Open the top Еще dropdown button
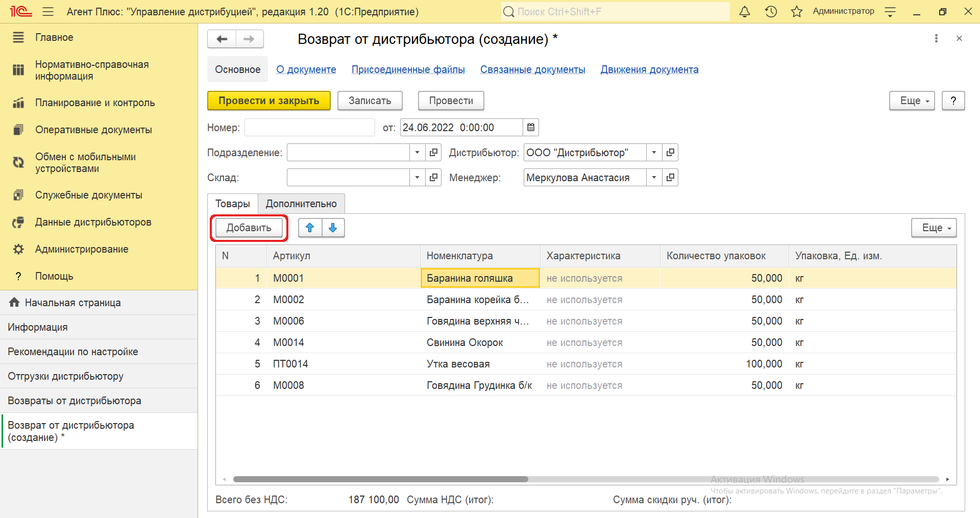Image resolution: width=980 pixels, height=518 pixels. pyautogui.click(x=912, y=101)
